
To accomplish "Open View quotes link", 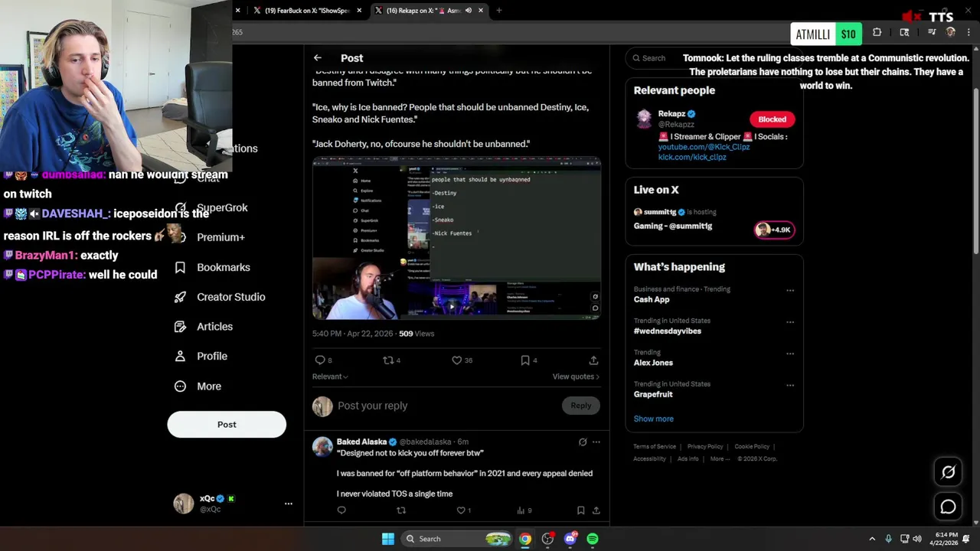I will click(576, 377).
